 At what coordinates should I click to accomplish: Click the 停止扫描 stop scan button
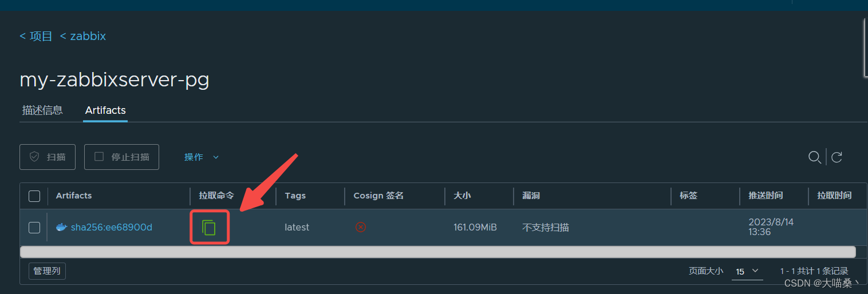[x=121, y=157]
